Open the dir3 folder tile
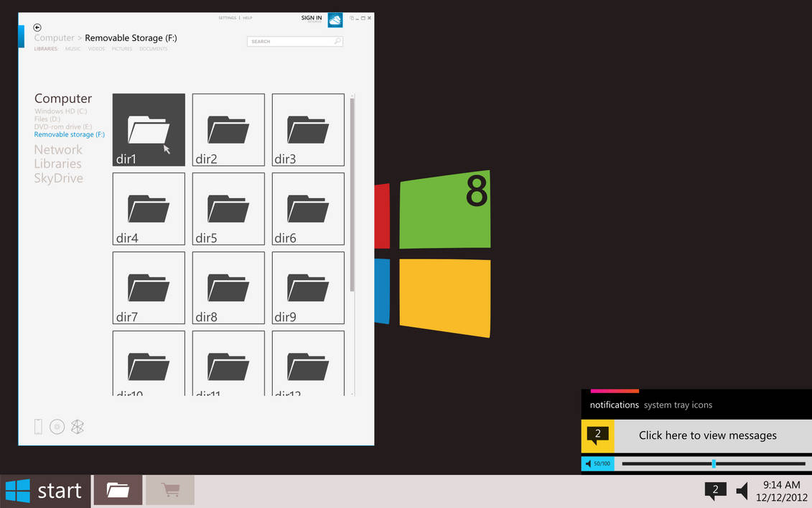 tap(308, 129)
